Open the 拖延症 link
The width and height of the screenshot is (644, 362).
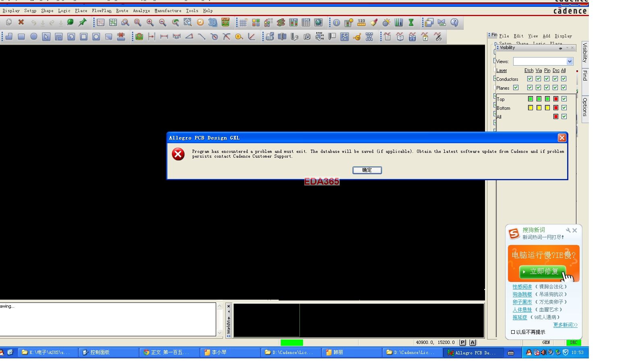[520, 317]
